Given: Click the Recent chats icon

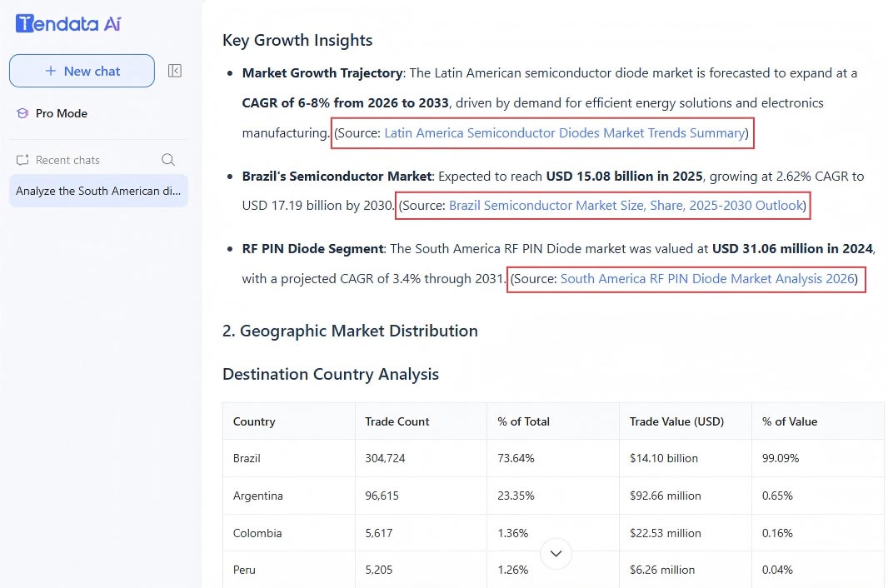Looking at the screenshot, I should (22, 160).
